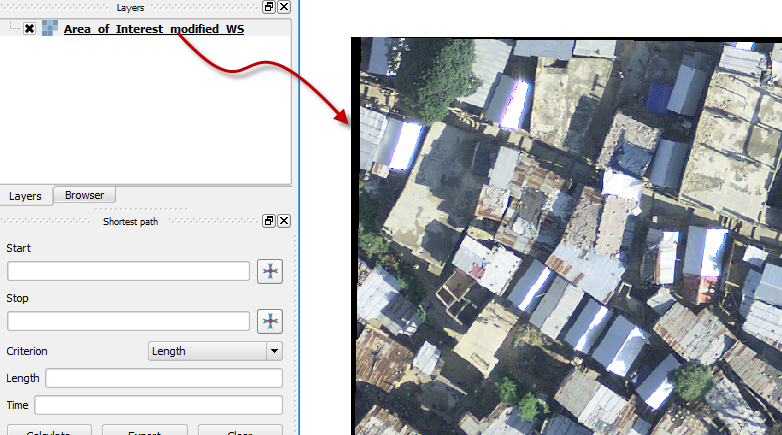Click the Stop point picker crosshair icon
The image size is (782, 435).
270,321
